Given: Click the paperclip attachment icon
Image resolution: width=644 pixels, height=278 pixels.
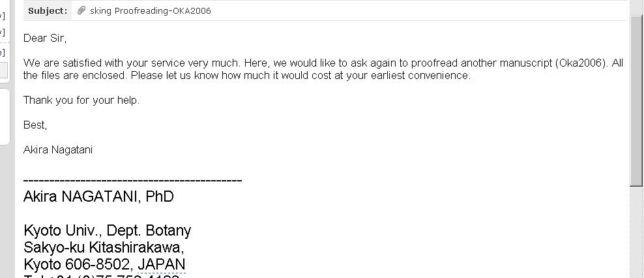Looking at the screenshot, I should pos(81,10).
